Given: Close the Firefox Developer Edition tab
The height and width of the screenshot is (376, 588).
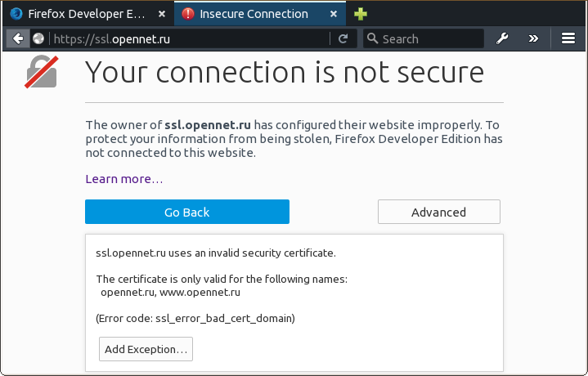Looking at the screenshot, I should [162, 14].
